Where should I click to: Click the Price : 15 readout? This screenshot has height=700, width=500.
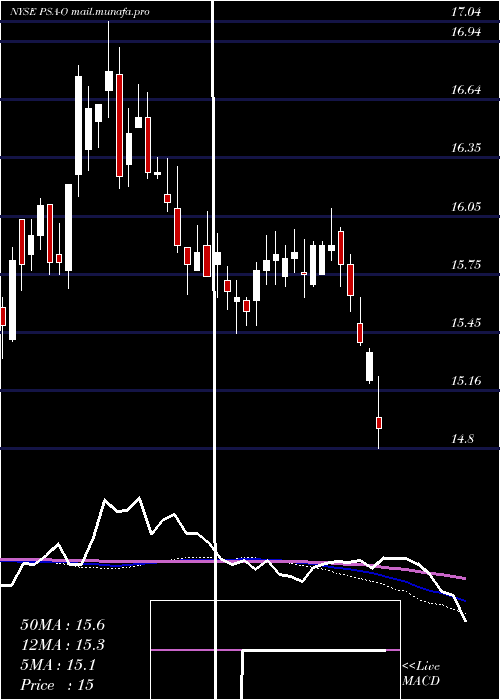(x=57, y=685)
